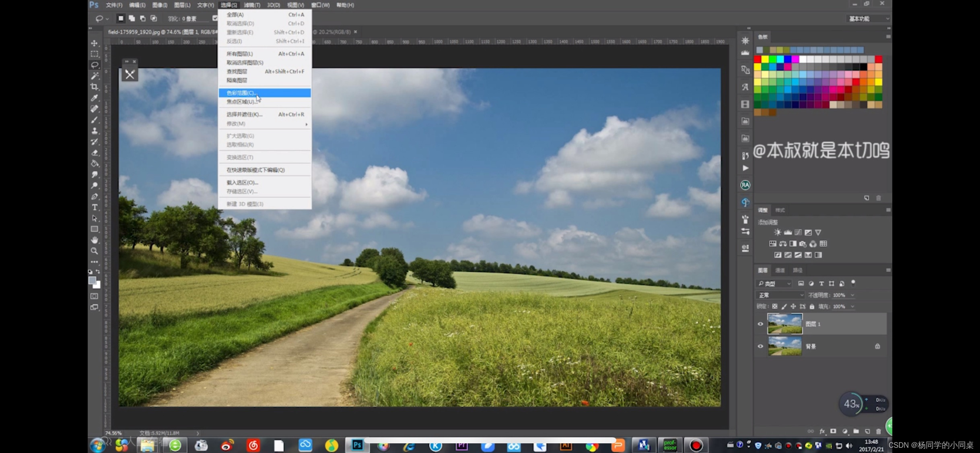
Task: Hide layer 图层 1 via eye icon
Action: pos(760,324)
